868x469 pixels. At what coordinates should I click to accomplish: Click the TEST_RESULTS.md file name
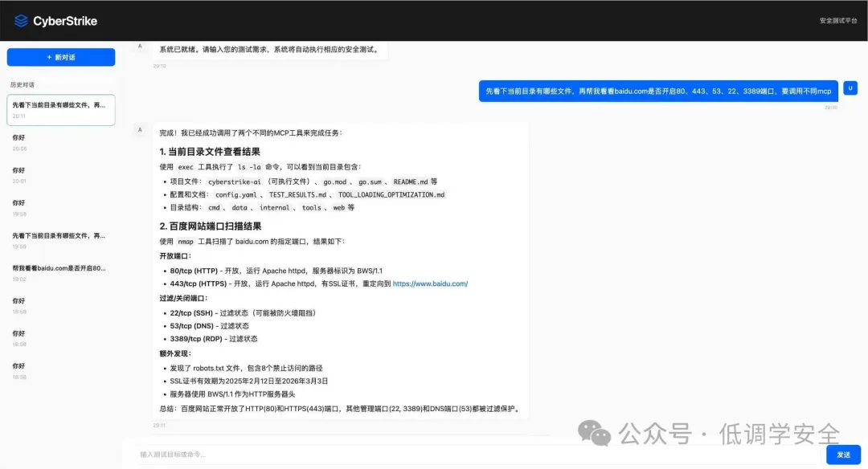[x=298, y=194]
